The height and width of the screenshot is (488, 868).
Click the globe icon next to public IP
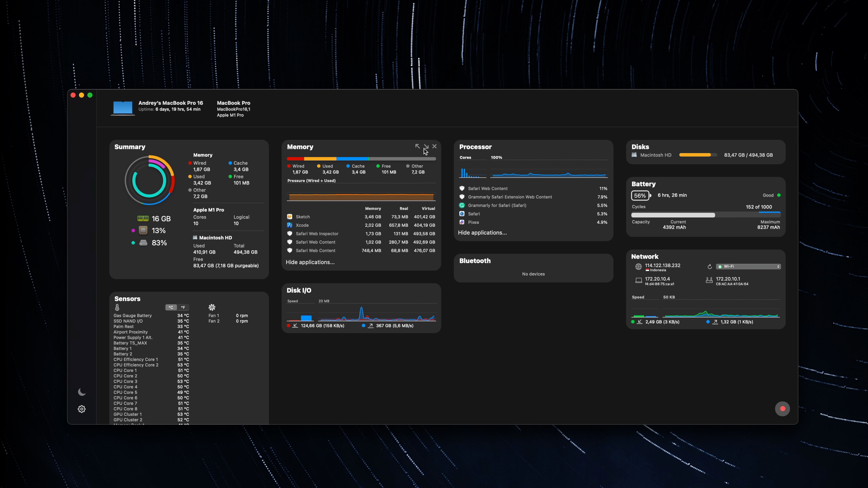point(638,267)
